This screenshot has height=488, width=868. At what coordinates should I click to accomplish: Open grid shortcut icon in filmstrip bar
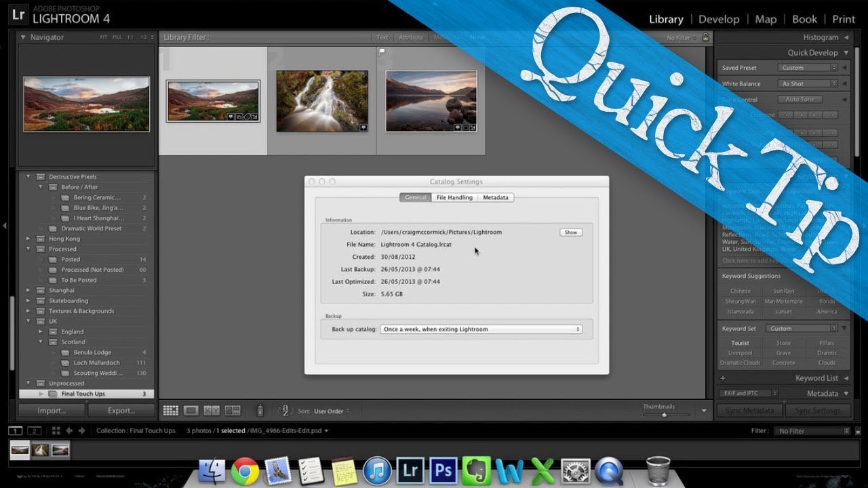point(56,430)
